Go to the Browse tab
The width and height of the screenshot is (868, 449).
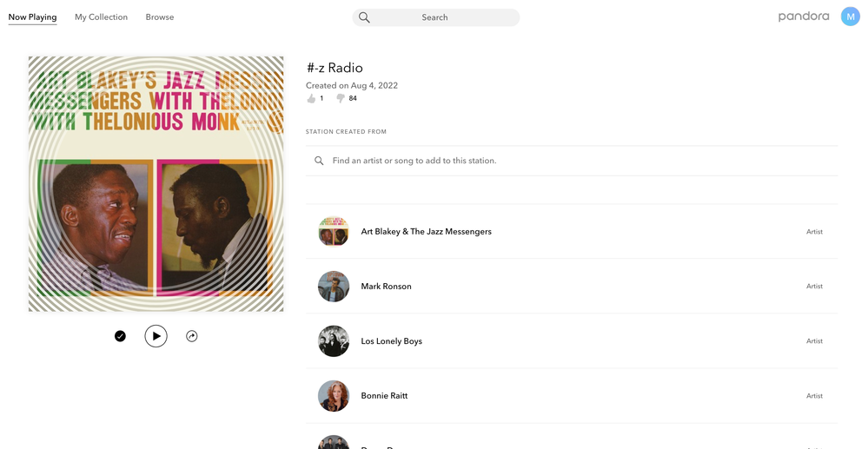pos(160,17)
